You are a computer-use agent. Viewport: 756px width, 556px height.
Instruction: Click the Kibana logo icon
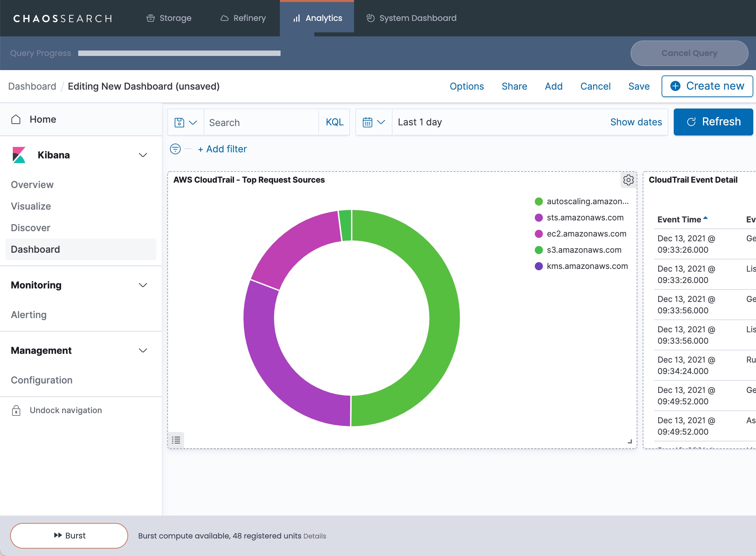click(x=19, y=155)
